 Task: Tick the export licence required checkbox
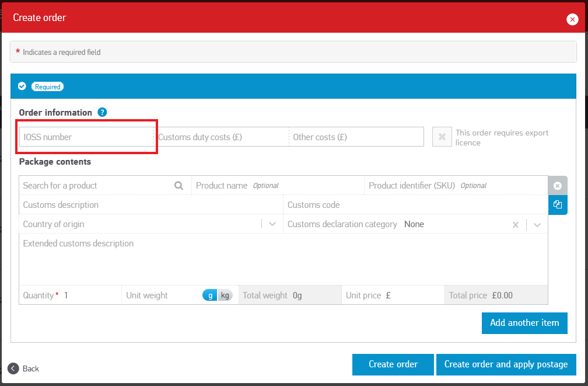tap(442, 137)
